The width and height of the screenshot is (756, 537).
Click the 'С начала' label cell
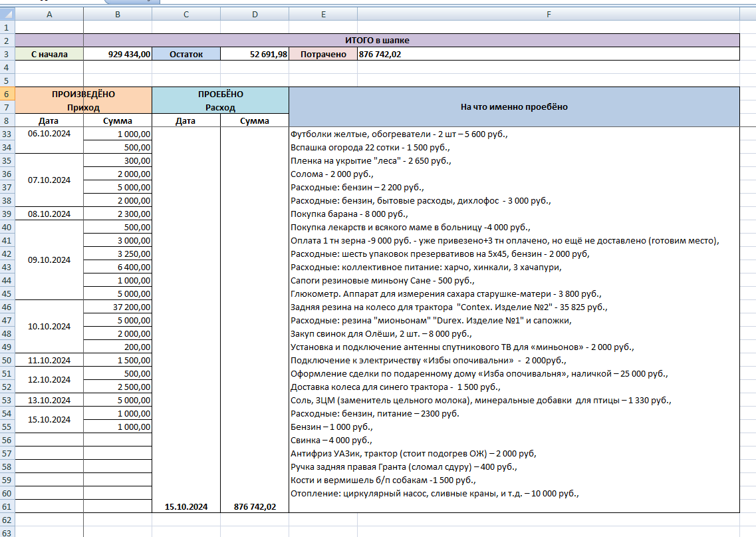49,54
